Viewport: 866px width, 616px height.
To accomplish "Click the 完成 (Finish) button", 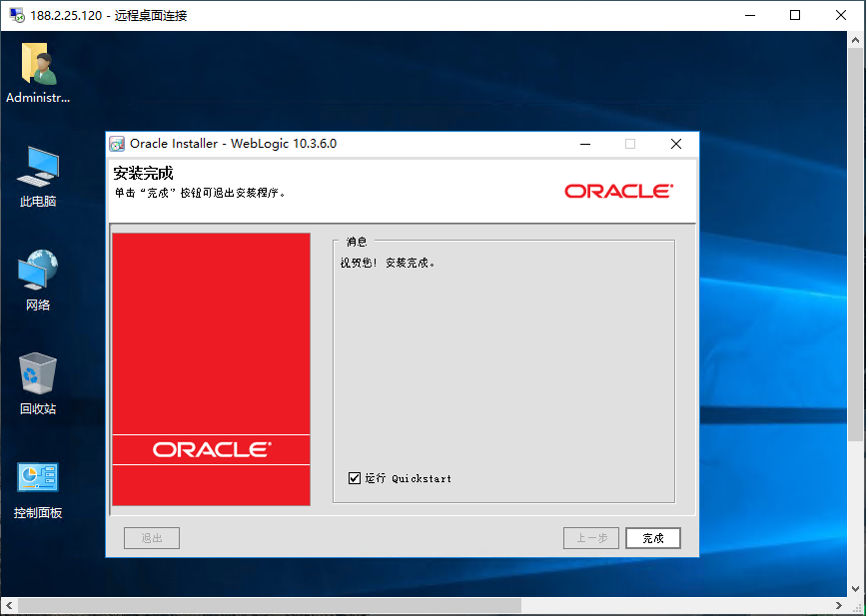I will coord(653,538).
